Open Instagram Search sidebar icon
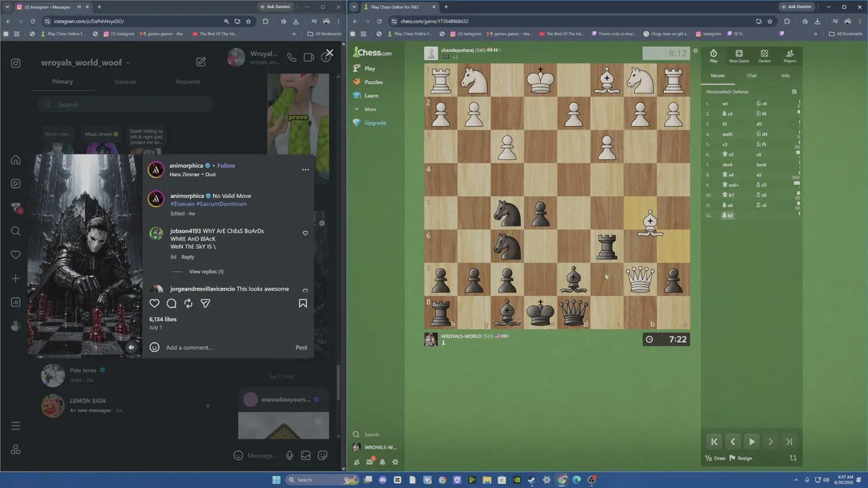868x488 pixels. click(16, 231)
